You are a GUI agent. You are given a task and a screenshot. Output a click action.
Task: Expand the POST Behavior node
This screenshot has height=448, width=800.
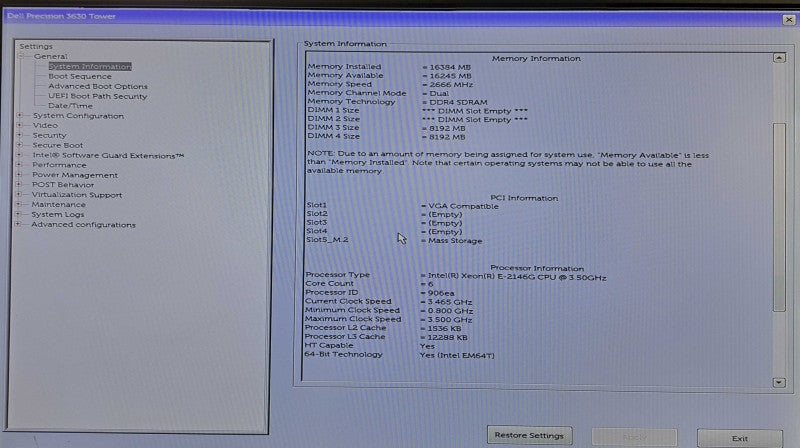(19, 184)
